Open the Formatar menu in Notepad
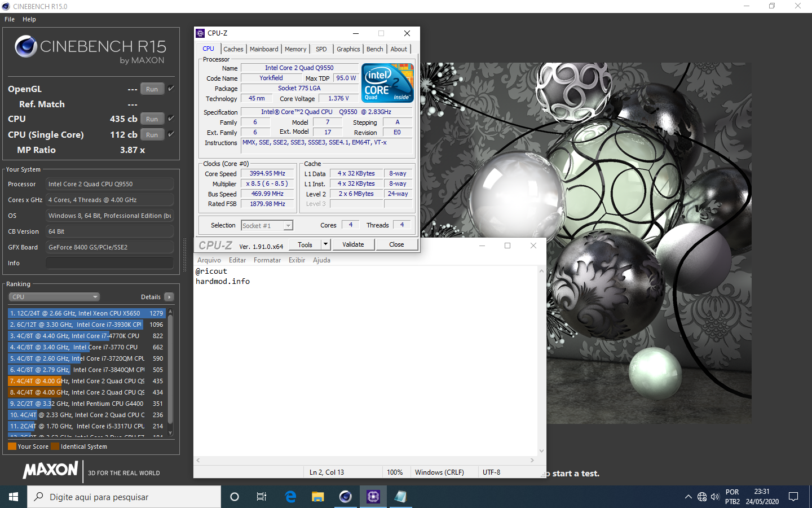The height and width of the screenshot is (508, 812). pyautogui.click(x=267, y=260)
